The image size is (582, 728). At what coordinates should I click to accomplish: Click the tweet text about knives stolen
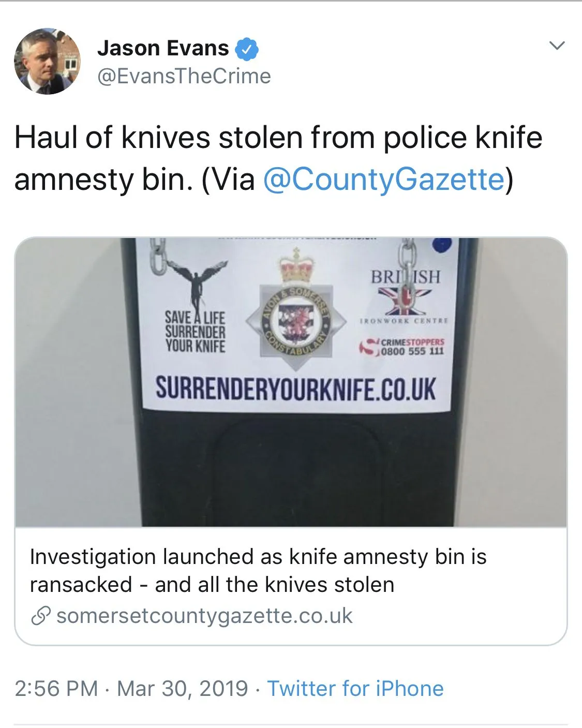tap(278, 158)
